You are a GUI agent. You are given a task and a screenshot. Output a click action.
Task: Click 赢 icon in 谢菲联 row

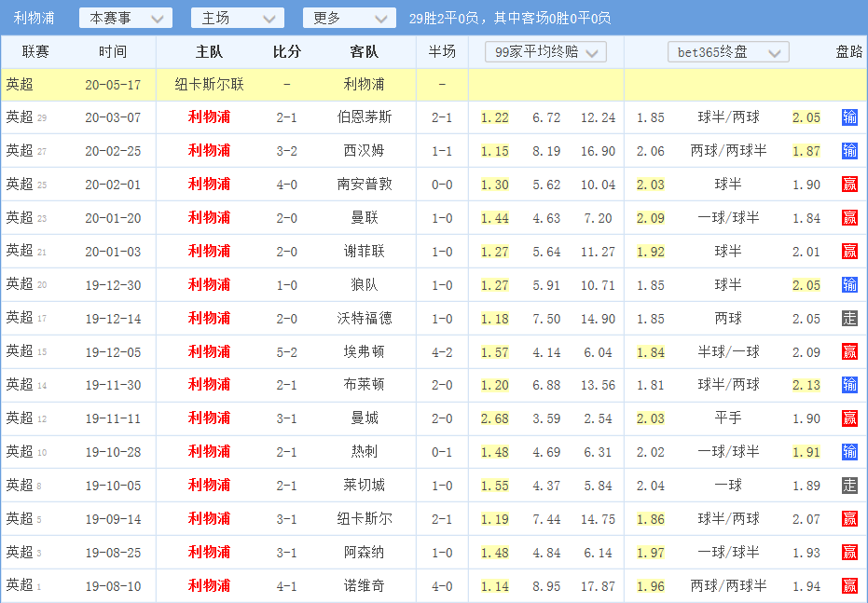pyautogui.click(x=849, y=251)
